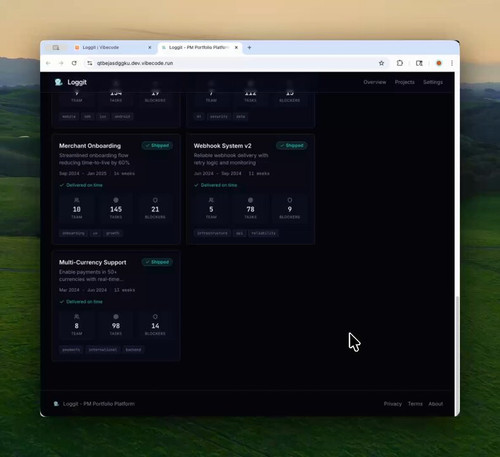Screen dimensions: 500x457
Task: Click the growth tag in Merchant Onboarding
Action: (x=113, y=233)
